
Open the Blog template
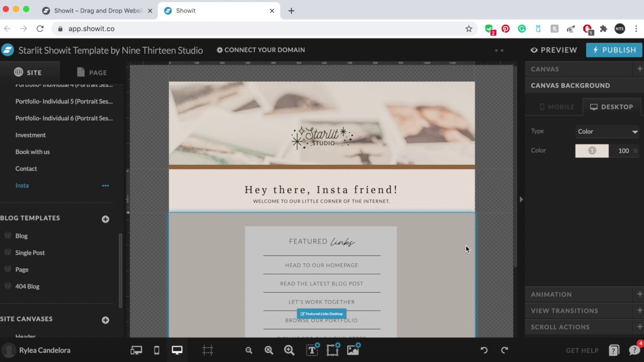tap(22, 236)
